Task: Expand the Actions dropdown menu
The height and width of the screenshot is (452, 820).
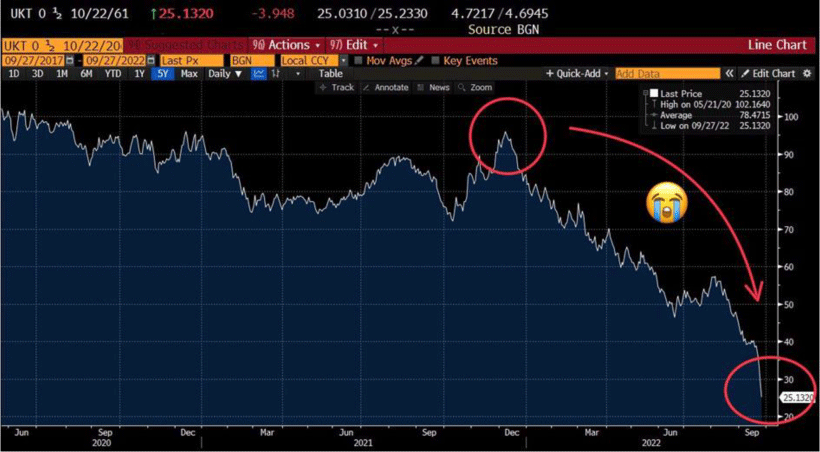Action: 287,45
